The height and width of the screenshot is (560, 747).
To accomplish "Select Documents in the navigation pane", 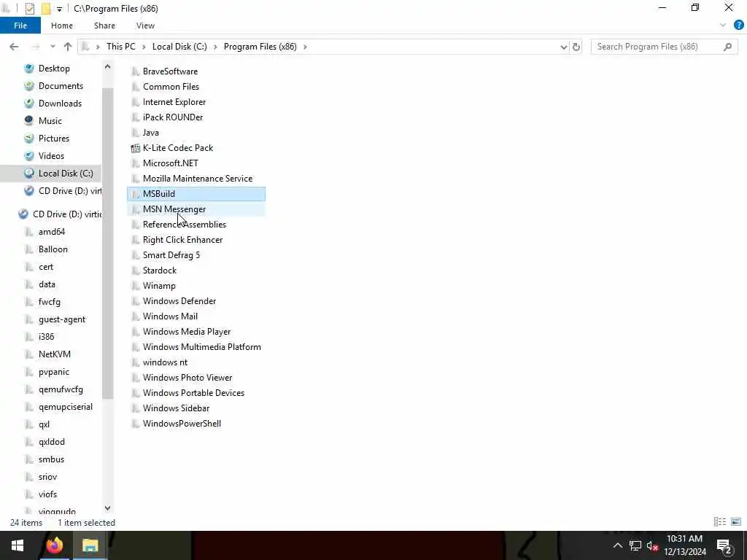I will coord(61,86).
